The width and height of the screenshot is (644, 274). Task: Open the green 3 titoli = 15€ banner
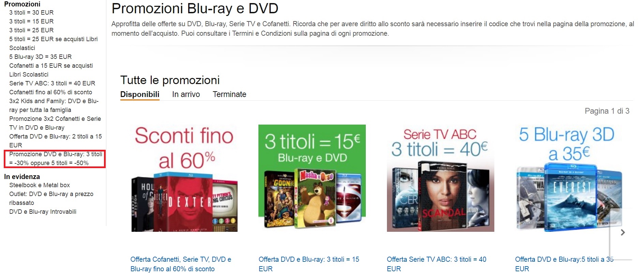[x=312, y=178]
